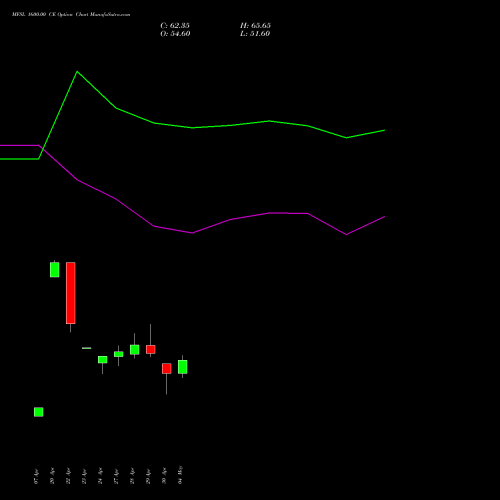500x500 pixels.
Task: Click the 23 Apr date label
Action: pyautogui.click(x=84, y=476)
